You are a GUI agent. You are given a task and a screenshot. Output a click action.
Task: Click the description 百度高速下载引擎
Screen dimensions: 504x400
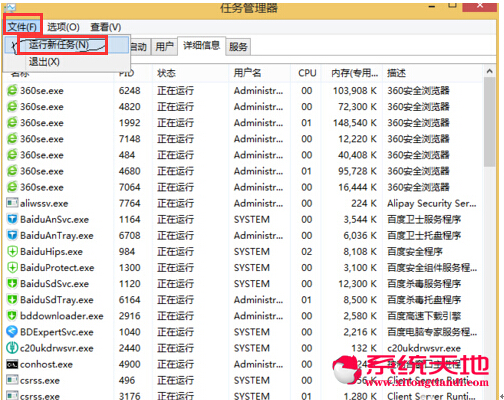(424, 316)
